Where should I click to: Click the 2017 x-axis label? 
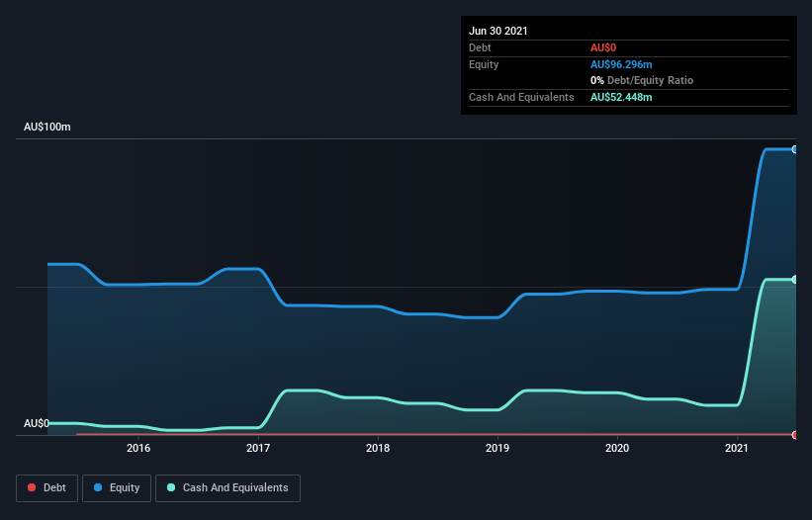tap(258, 448)
